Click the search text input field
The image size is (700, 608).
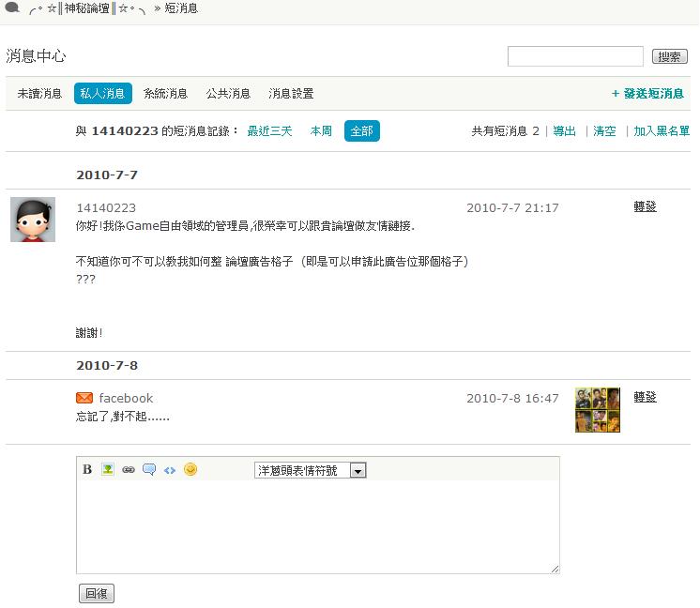click(x=574, y=57)
